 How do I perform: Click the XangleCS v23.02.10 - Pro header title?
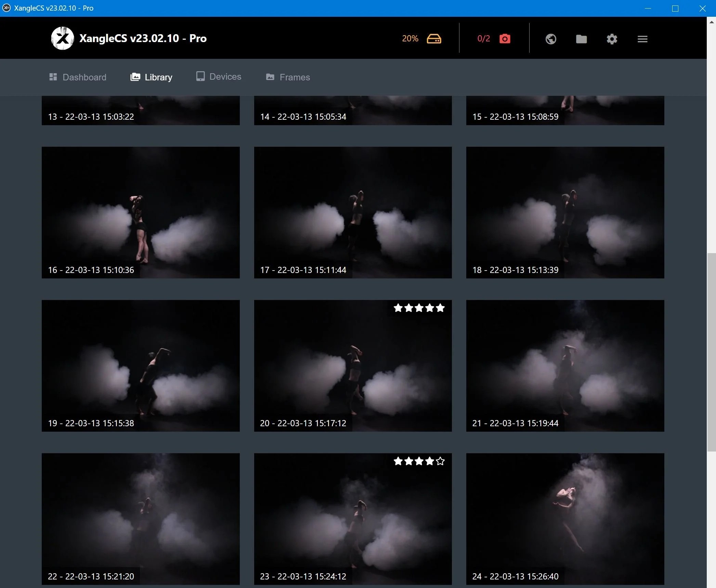143,38
